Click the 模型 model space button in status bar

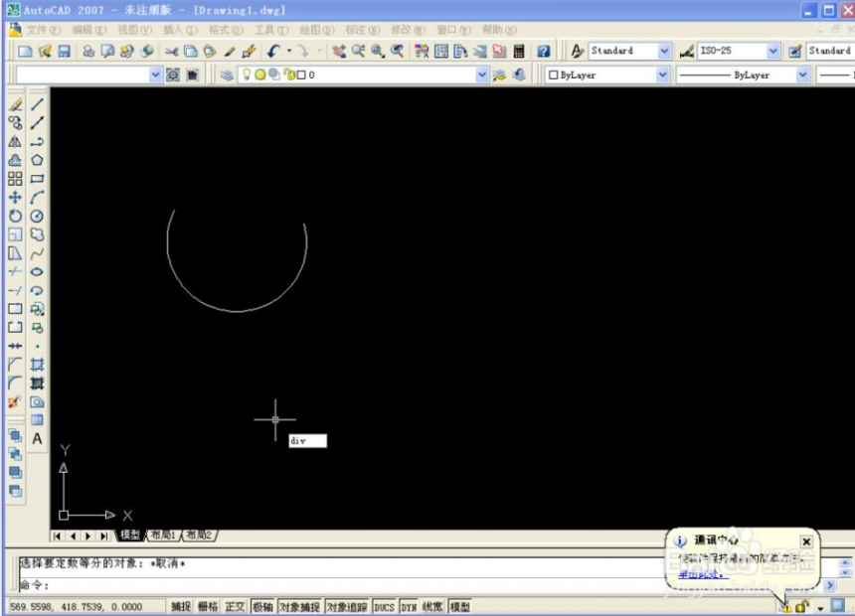(x=459, y=607)
